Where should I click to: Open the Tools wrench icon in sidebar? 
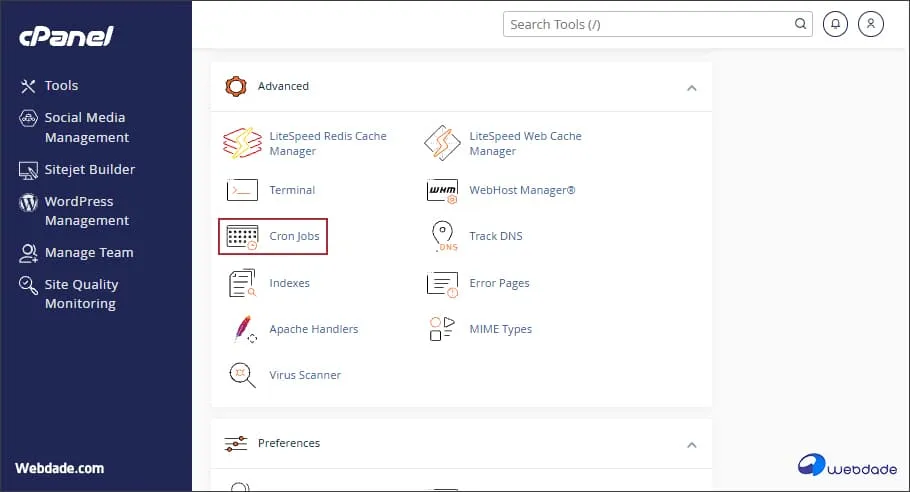click(28, 86)
